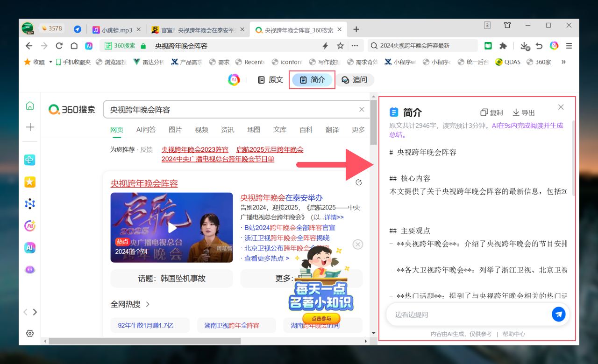Select the 简介 summary mode
Viewport: 598px width, 364px height.
pyautogui.click(x=312, y=80)
